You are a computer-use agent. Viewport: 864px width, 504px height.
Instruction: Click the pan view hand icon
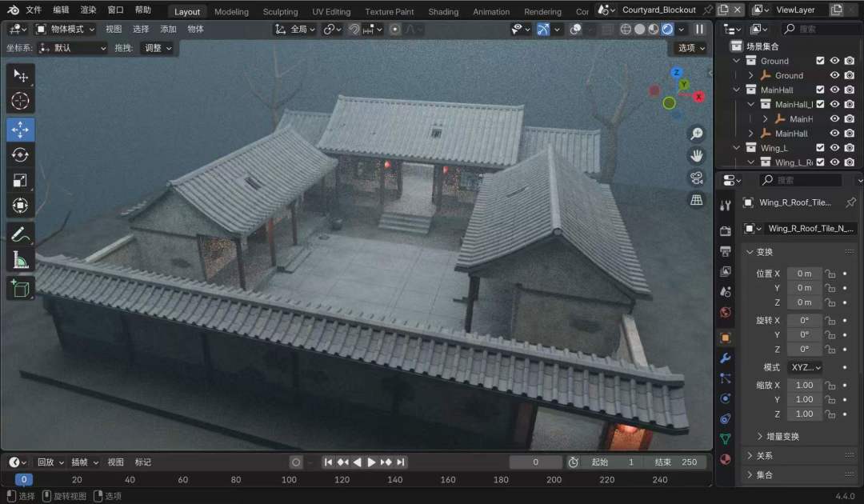pyautogui.click(x=697, y=156)
